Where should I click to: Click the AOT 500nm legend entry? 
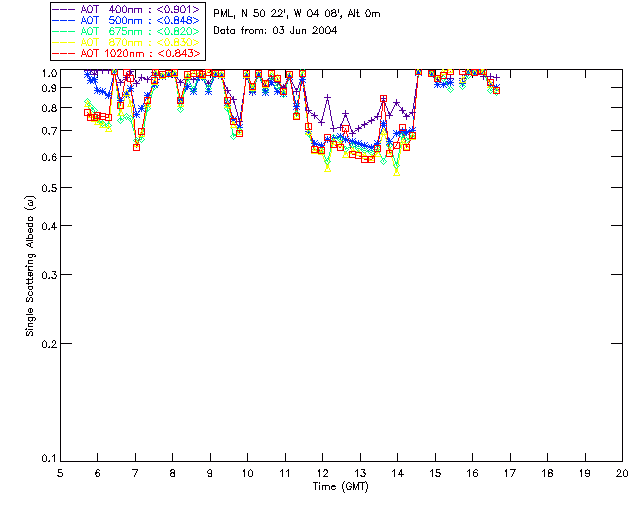click(127, 20)
